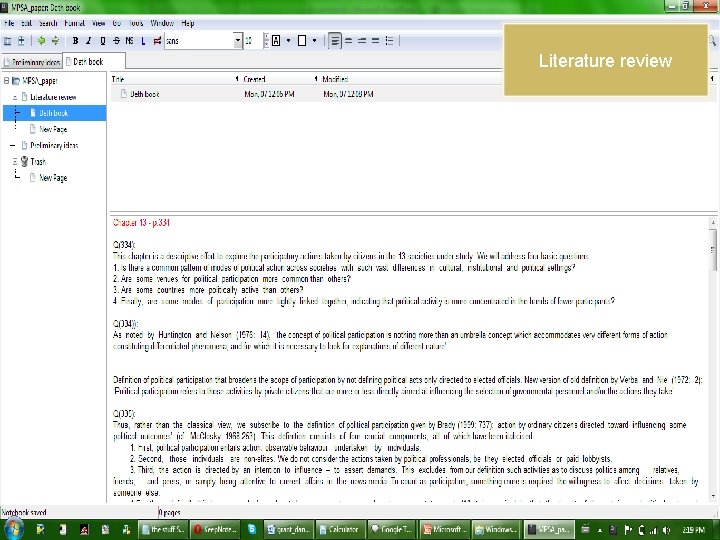Switch to the Preliminary ideas tab
Image resolution: width=720 pixels, height=540 pixels.
tap(32, 62)
